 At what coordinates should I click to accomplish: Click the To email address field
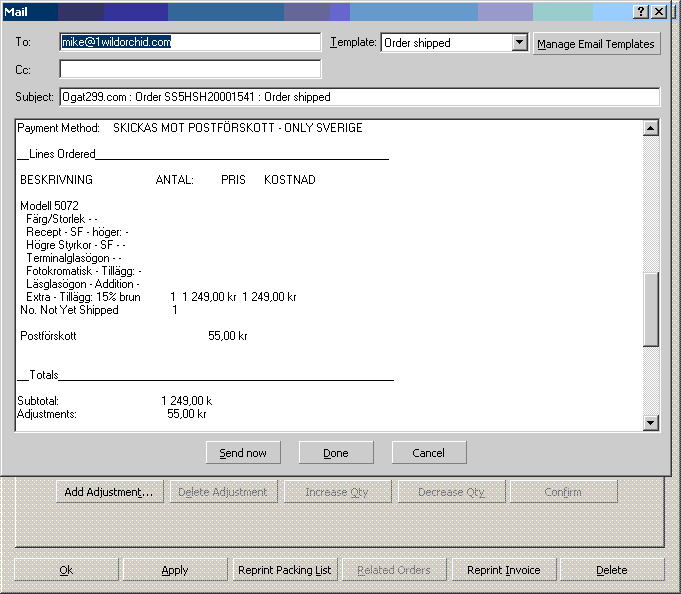(x=190, y=43)
